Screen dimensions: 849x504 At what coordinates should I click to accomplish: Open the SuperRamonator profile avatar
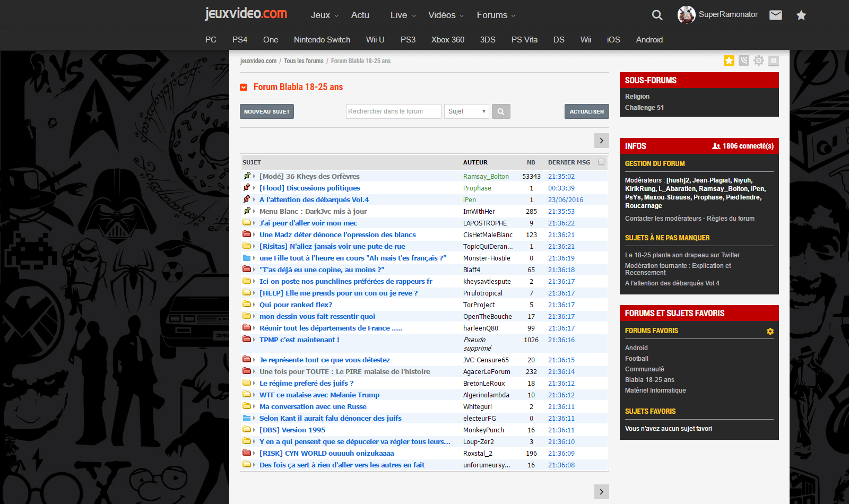tap(686, 15)
